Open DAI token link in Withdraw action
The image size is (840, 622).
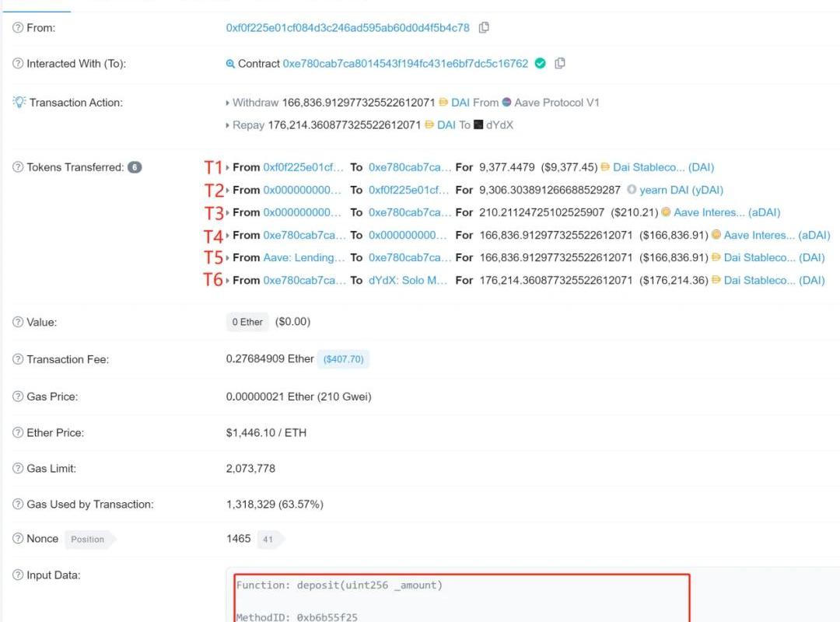coord(460,103)
